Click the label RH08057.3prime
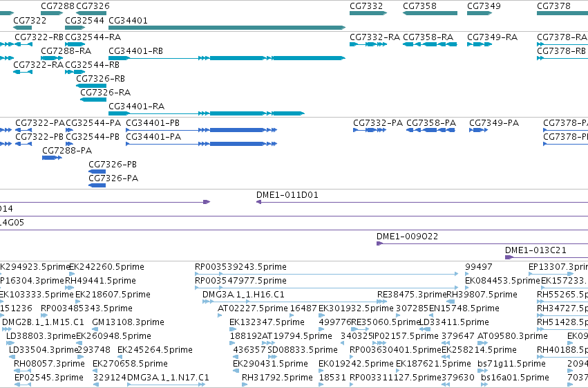The image size is (588, 388). pyautogui.click(x=49, y=364)
